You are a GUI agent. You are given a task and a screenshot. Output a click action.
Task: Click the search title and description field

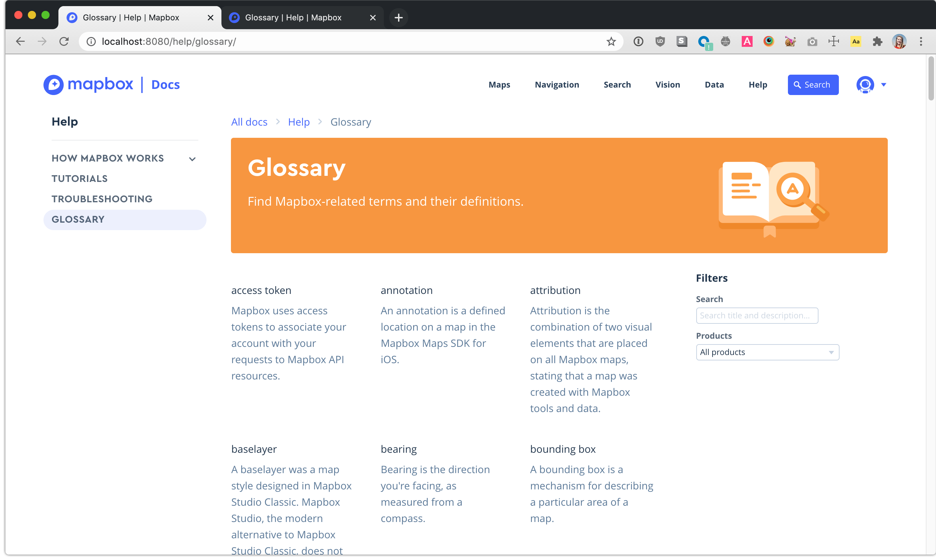[757, 316]
